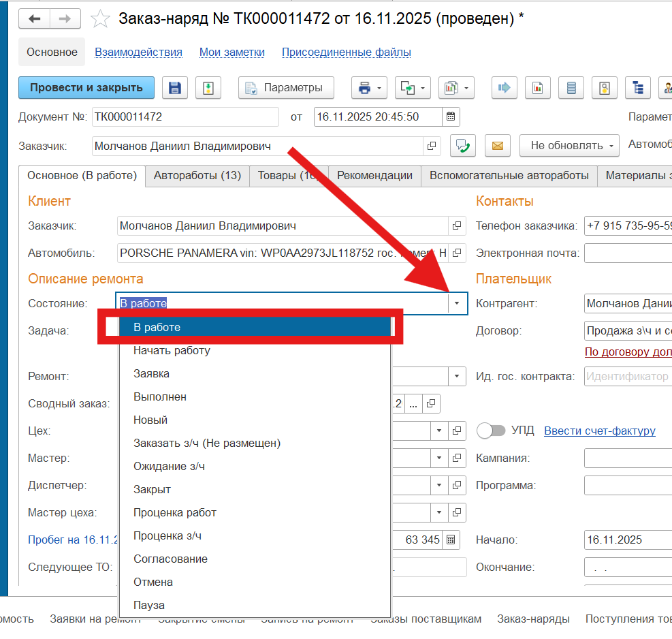This screenshot has width=672, height=639.
Task: Open 'Ввести счет-фактуру' link
Action: click(x=599, y=431)
